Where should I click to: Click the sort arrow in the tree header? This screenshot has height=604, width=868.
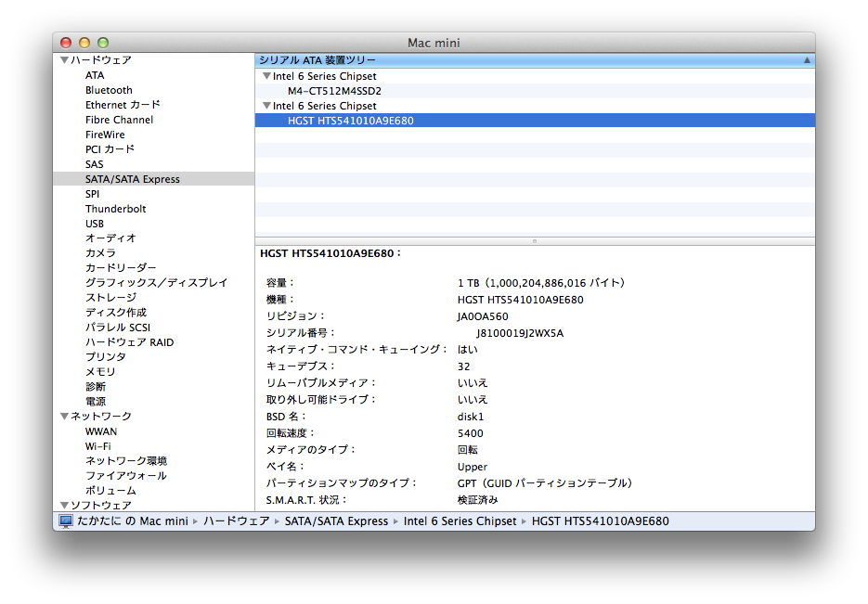[x=807, y=60]
